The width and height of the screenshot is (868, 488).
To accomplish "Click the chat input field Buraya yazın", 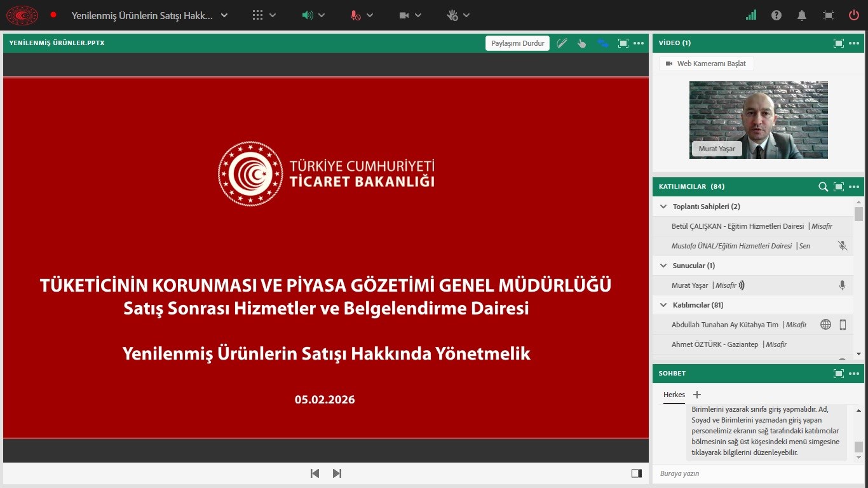I will click(750, 473).
